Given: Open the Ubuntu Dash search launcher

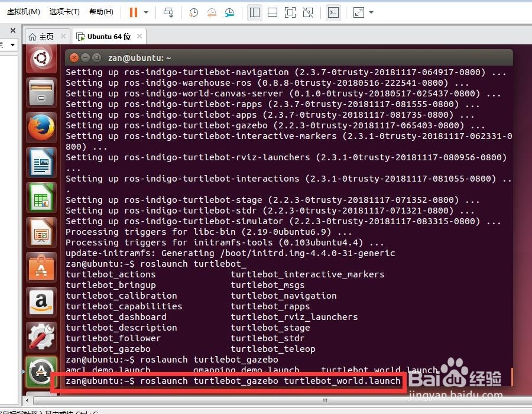Looking at the screenshot, I should tap(41, 59).
